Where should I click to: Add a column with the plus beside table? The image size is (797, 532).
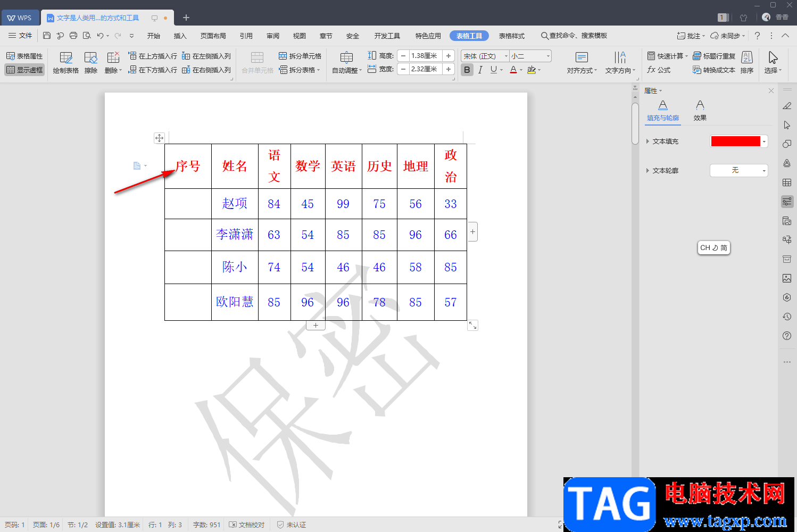(x=472, y=231)
